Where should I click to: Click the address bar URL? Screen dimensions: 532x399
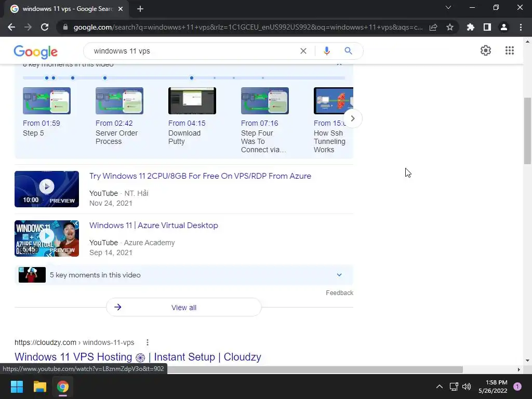pyautogui.click(x=248, y=27)
